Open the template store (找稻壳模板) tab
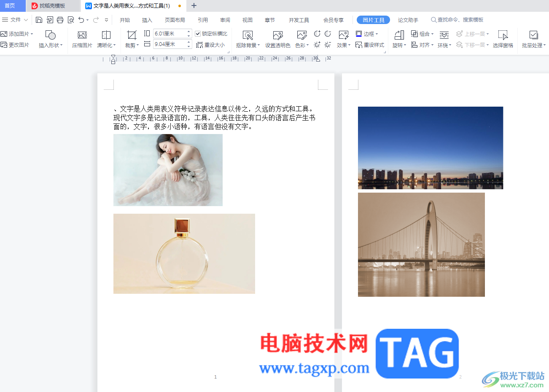This screenshot has width=549, height=392. click(x=53, y=6)
